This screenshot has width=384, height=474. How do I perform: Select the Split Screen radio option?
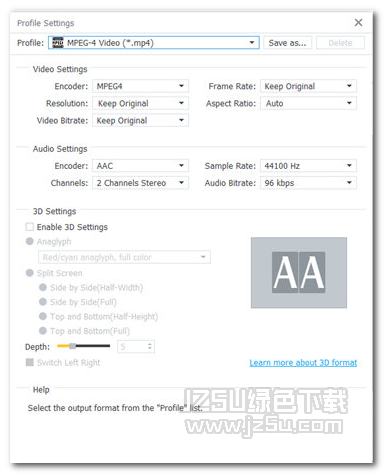[x=30, y=273]
